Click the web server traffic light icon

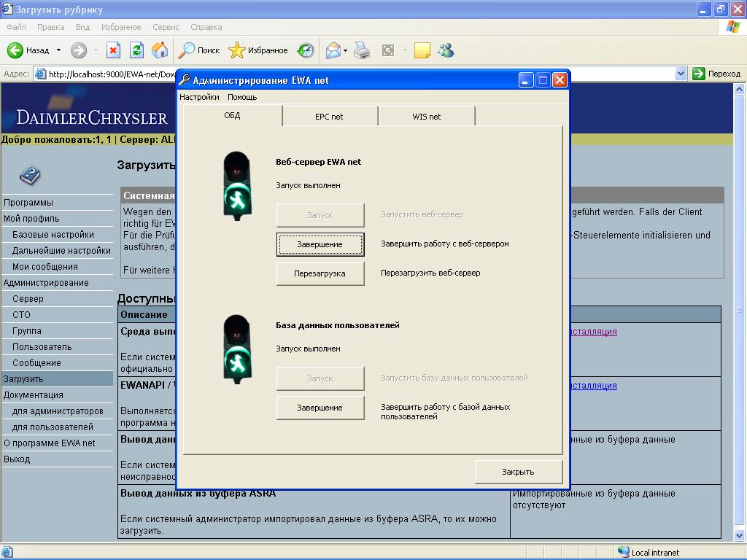click(x=237, y=186)
